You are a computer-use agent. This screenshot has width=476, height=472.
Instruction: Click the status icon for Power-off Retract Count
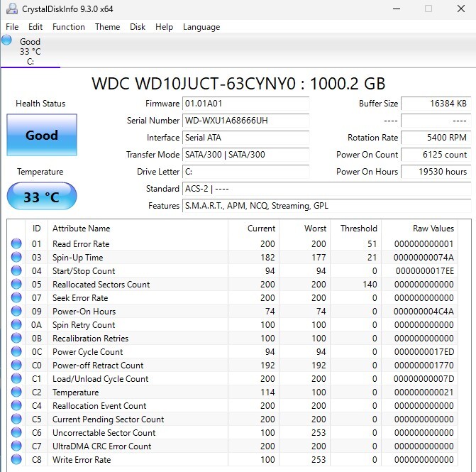tap(16, 365)
